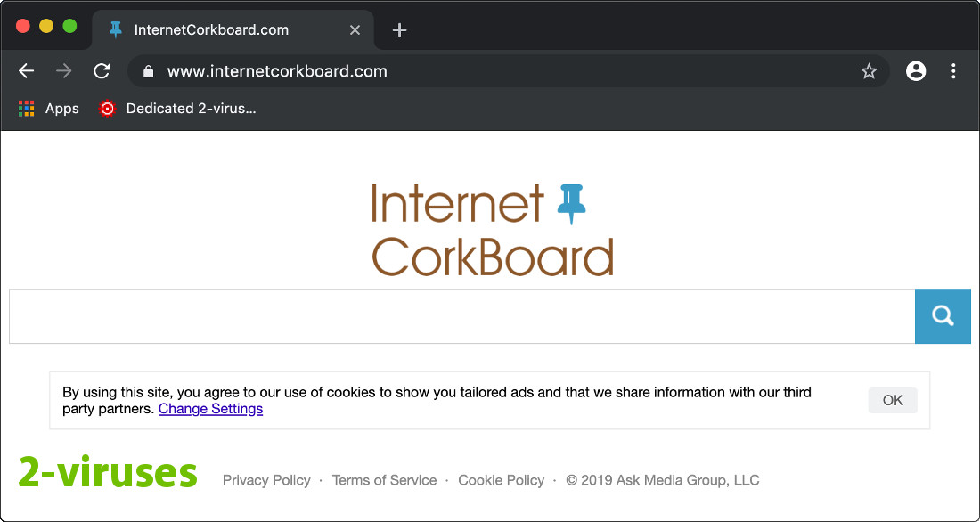Click the forward navigation arrow
The width and height of the screenshot is (980, 522).
pos(62,70)
